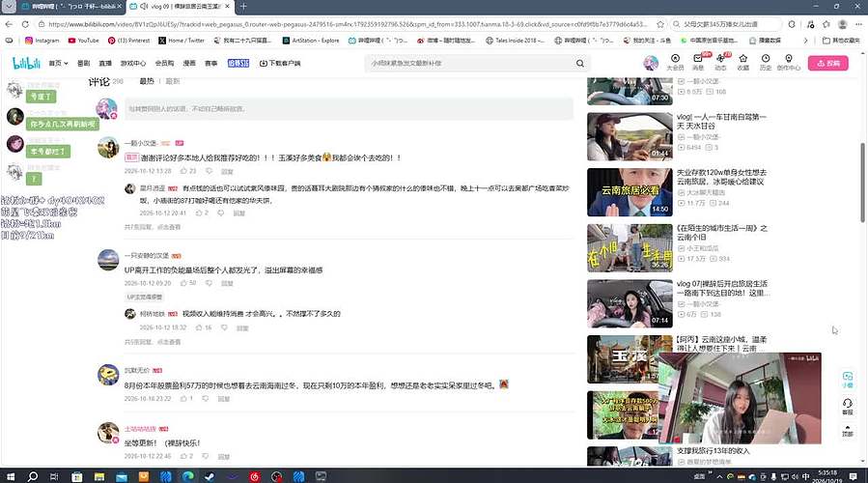Image resolution: width=868 pixels, height=483 pixels.
Task: Open the 失业存款120w video title
Action: point(721,177)
